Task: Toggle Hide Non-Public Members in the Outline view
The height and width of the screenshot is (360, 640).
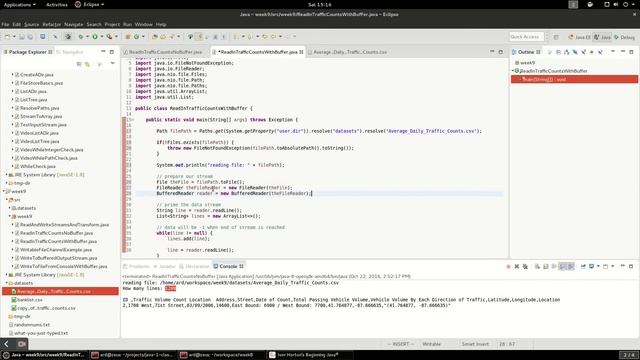Action: [592, 52]
